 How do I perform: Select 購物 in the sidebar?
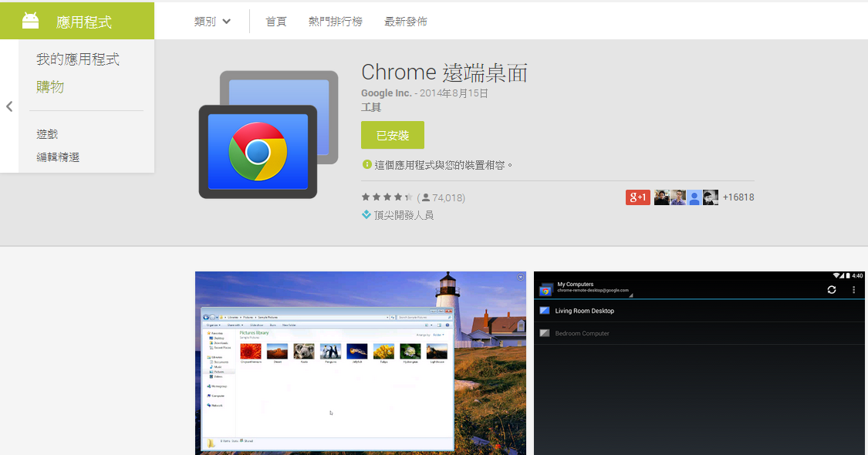50,87
